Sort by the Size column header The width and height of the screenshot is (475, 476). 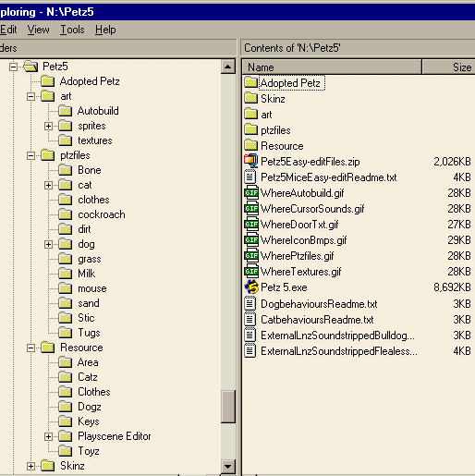coord(448,67)
